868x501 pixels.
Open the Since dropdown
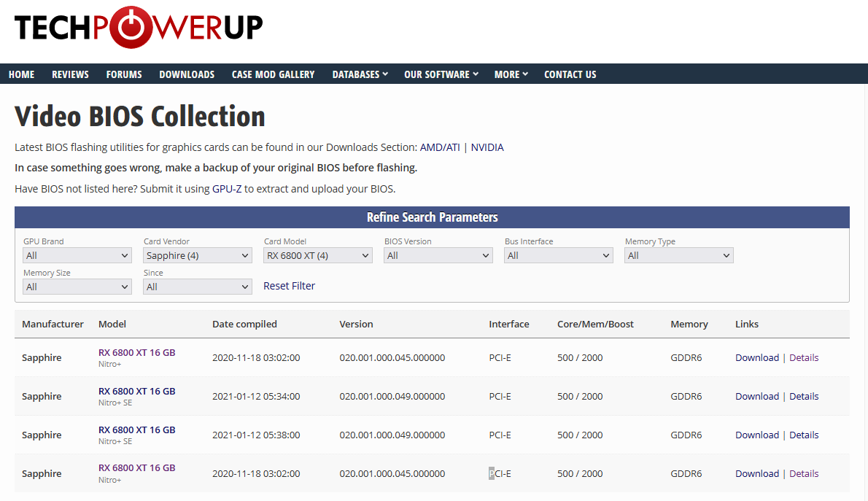(198, 287)
